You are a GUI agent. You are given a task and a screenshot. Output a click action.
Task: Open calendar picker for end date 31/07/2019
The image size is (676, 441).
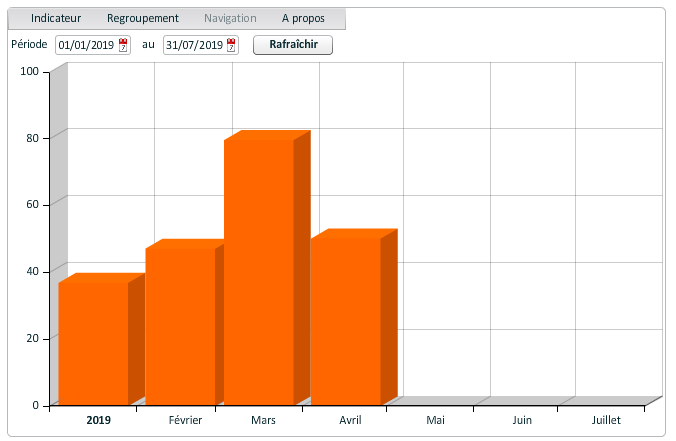(231, 45)
